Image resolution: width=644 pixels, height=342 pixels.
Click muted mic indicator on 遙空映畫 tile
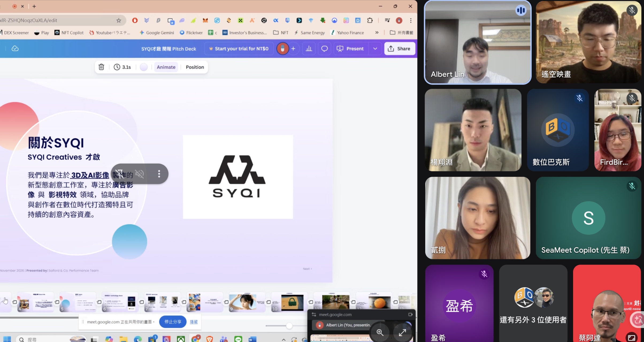632,10
